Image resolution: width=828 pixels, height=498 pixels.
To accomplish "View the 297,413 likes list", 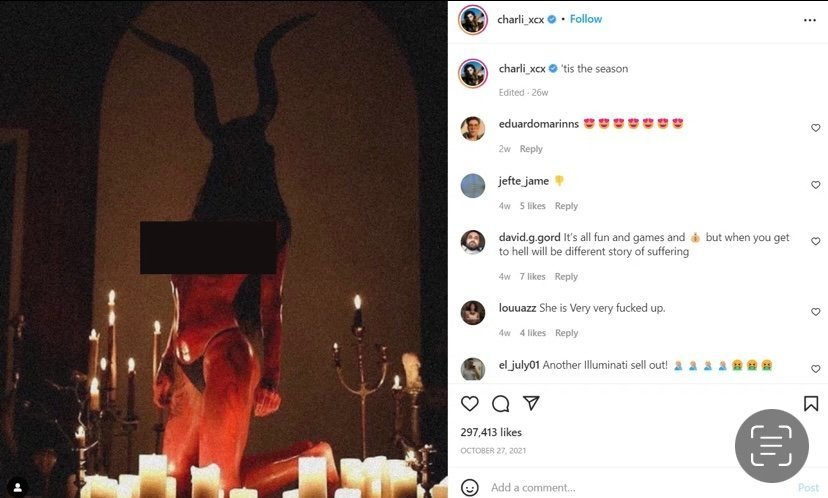I will click(x=491, y=432).
